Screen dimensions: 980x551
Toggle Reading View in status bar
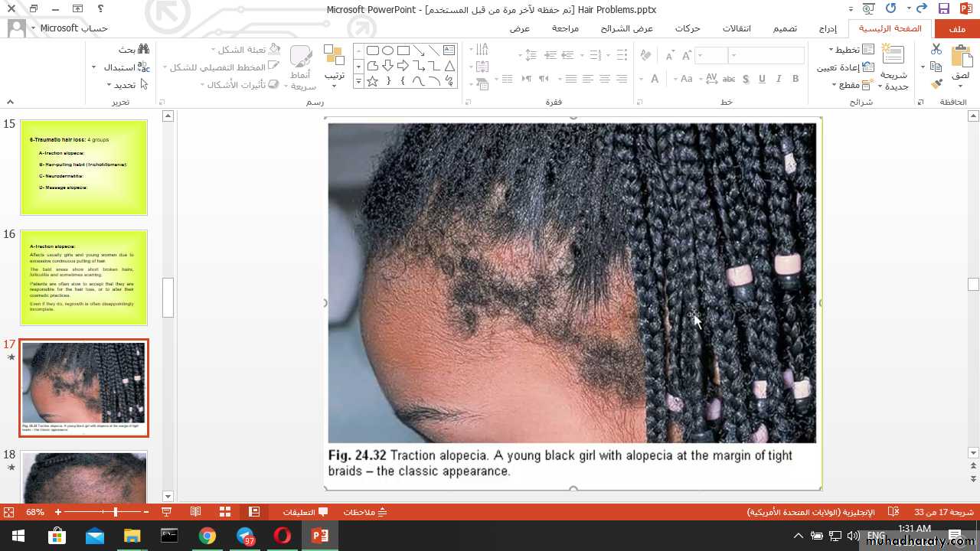click(x=196, y=512)
